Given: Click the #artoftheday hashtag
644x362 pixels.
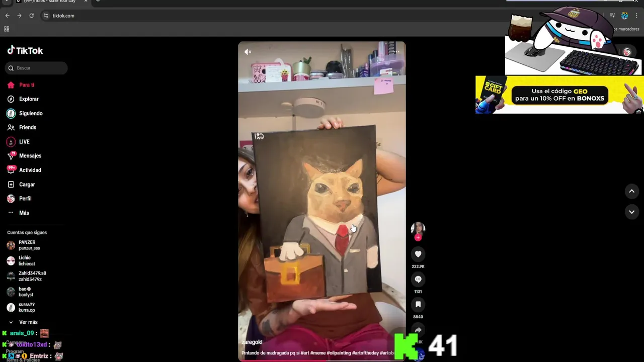Looking at the screenshot, I should tap(365, 353).
